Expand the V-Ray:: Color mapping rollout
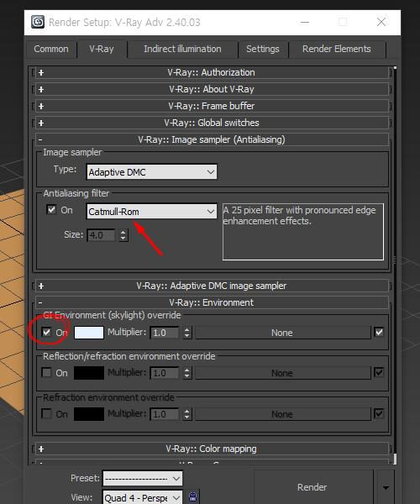Image resolution: width=420 pixels, height=504 pixels. tap(212, 449)
